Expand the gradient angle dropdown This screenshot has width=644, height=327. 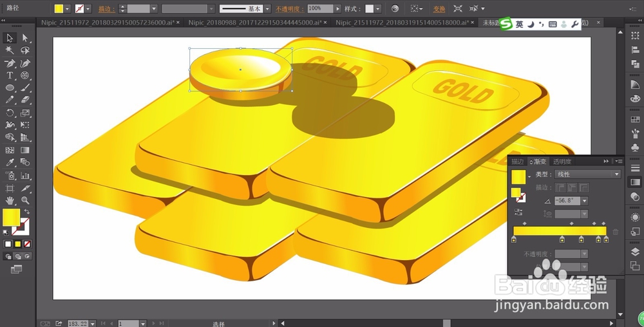585,201
